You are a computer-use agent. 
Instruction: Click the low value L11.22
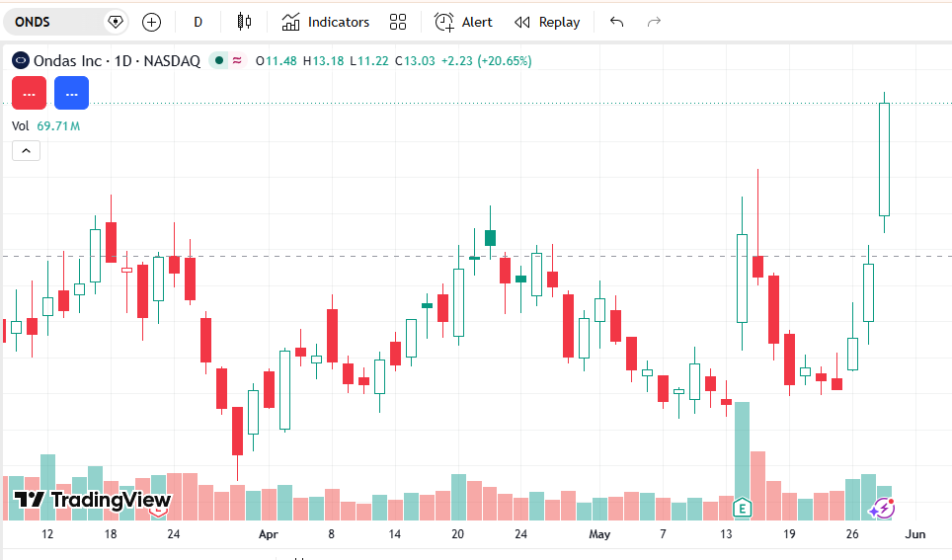point(369,60)
